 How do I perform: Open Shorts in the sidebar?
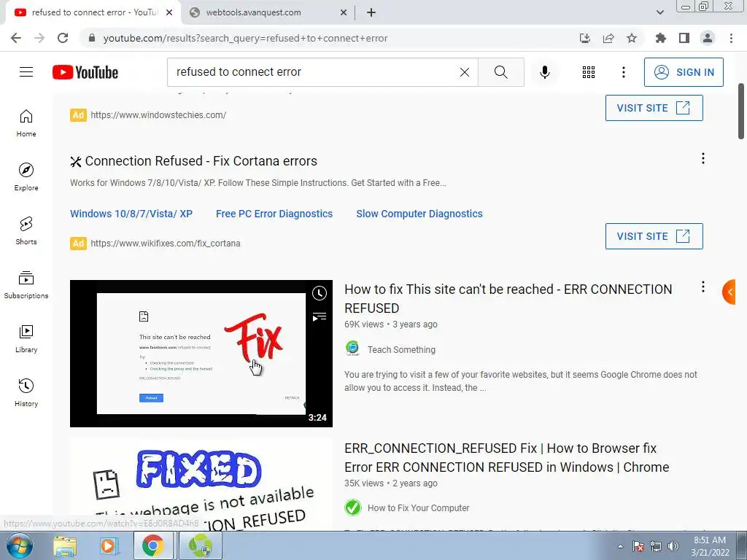26,230
